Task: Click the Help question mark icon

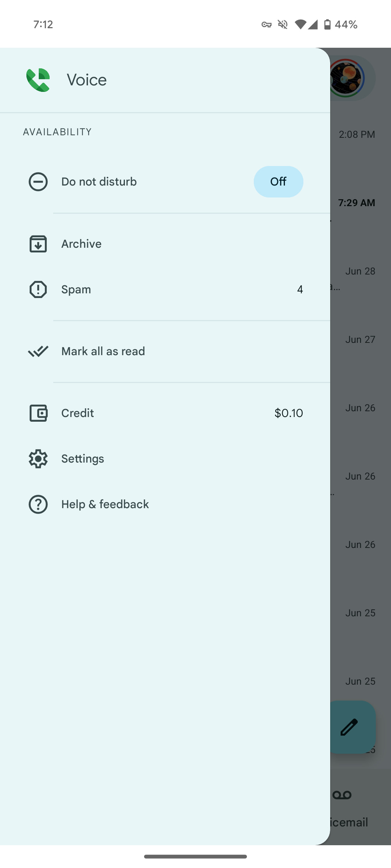Action: [38, 504]
